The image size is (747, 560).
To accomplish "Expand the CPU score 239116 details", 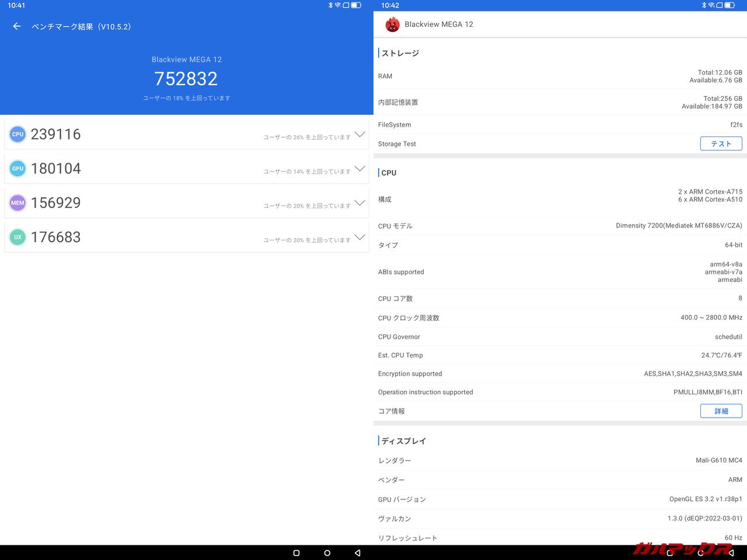I will (x=359, y=134).
